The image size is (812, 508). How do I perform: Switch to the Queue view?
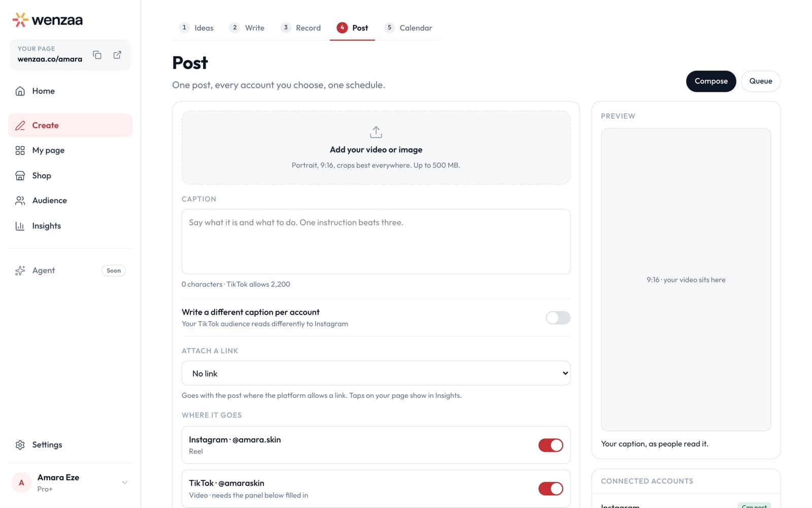click(x=760, y=81)
